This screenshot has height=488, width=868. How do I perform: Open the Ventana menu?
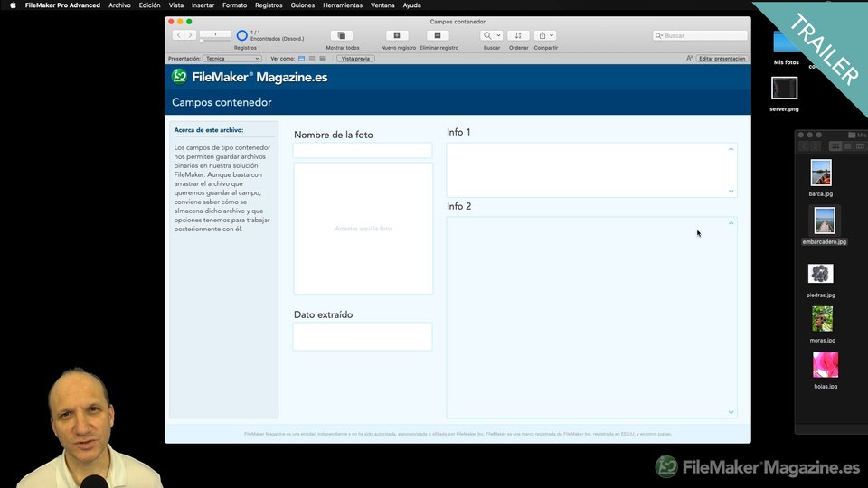[382, 5]
